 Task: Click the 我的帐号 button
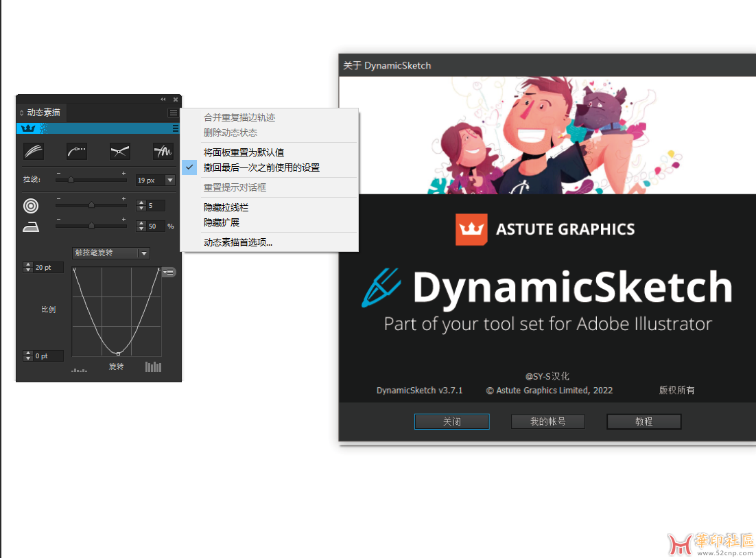[547, 421]
